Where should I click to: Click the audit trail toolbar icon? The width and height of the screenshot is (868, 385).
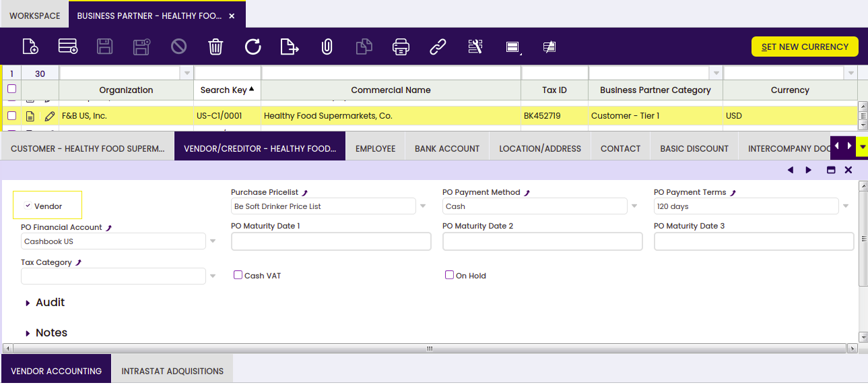tap(549, 47)
